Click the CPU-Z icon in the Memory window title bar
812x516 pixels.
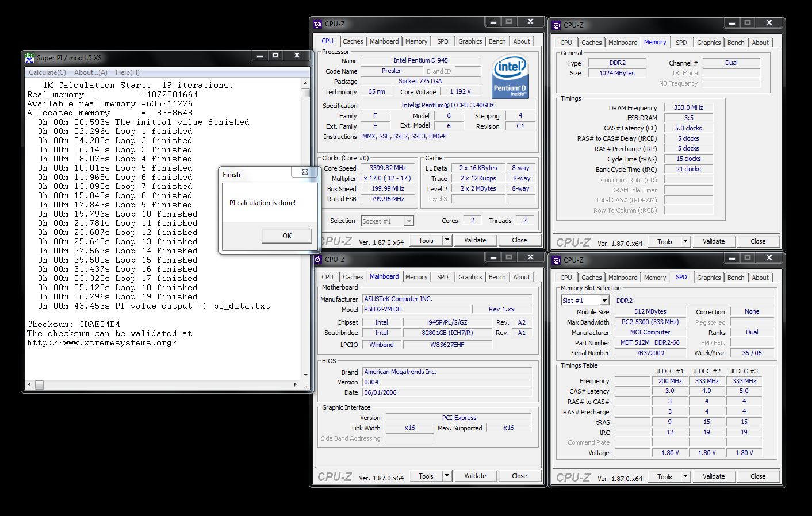tap(556, 25)
